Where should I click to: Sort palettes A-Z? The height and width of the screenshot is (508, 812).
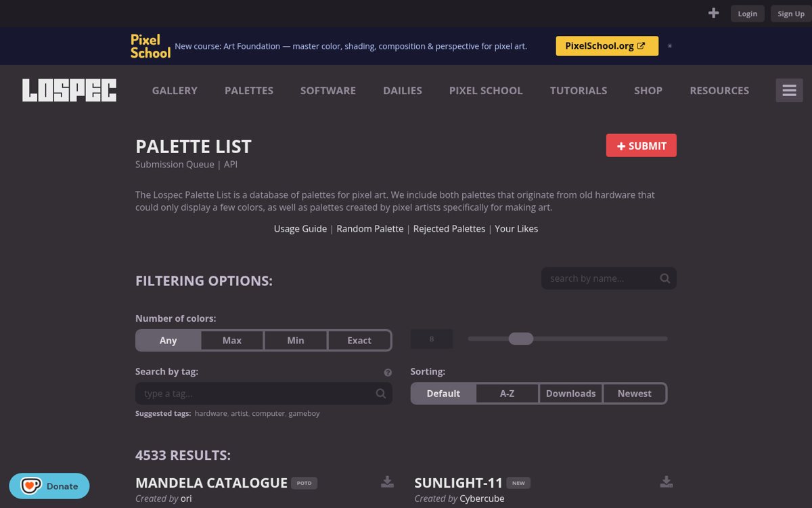(x=507, y=394)
